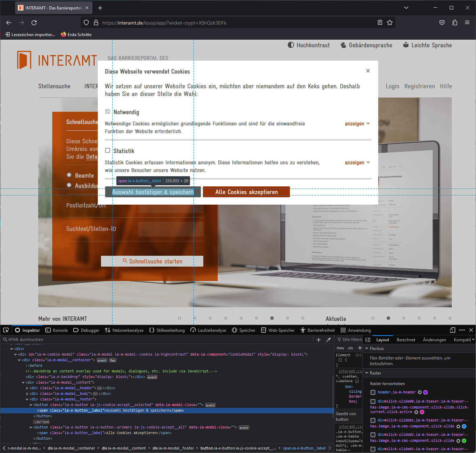
Task: Toggle responsive design mode icon
Action: (453, 330)
